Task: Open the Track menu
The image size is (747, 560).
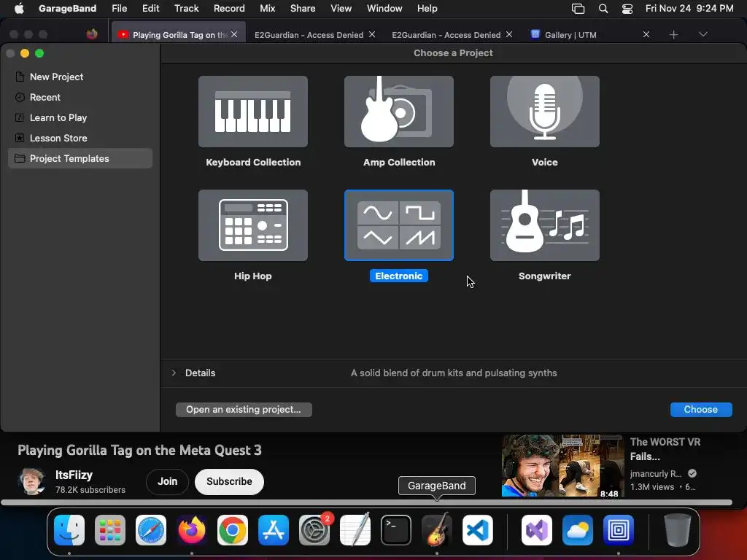Action: 186,8
